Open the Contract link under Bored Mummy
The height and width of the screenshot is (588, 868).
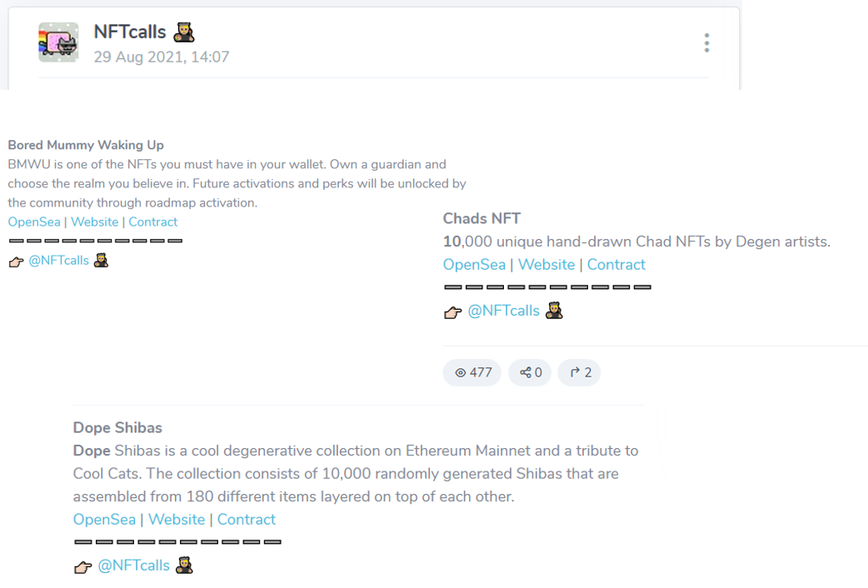tap(152, 222)
